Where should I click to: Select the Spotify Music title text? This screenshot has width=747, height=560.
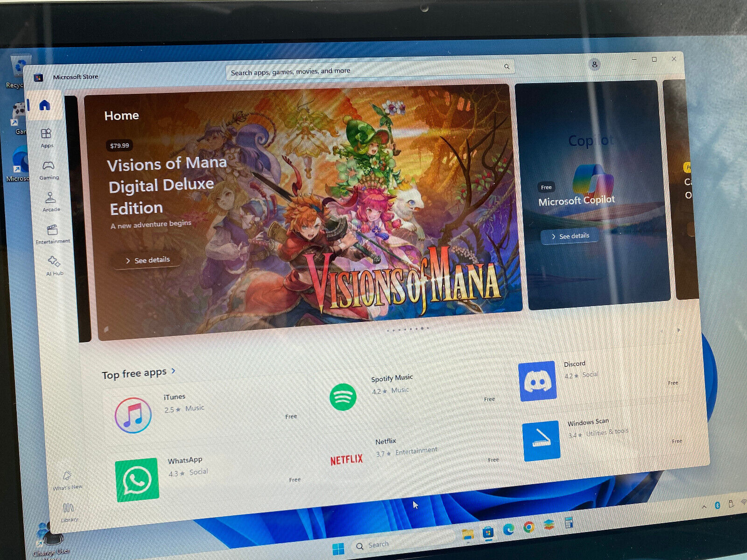pos(392,378)
